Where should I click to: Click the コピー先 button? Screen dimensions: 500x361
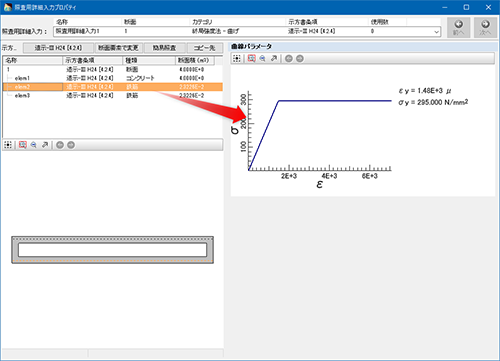(x=205, y=48)
